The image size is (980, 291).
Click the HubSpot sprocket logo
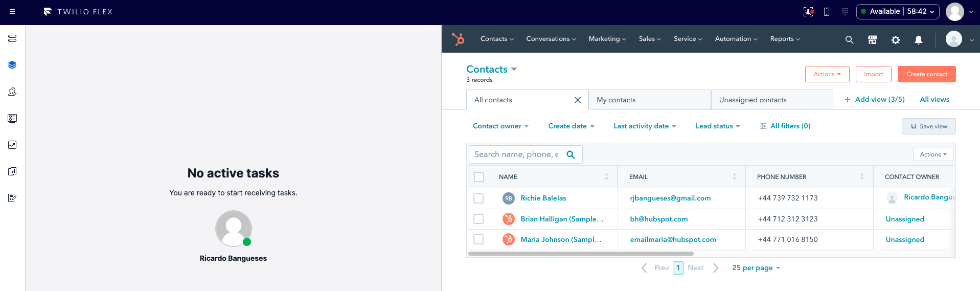[x=458, y=39]
